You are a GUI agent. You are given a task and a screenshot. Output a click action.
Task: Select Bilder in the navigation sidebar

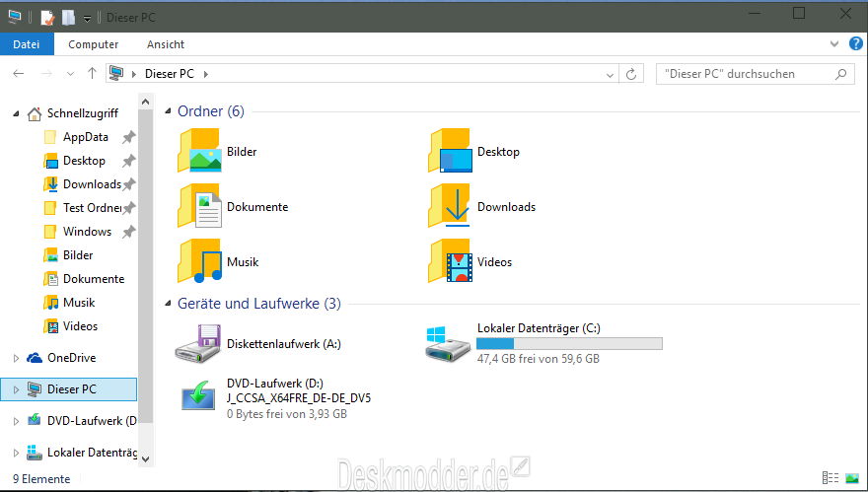pos(78,255)
